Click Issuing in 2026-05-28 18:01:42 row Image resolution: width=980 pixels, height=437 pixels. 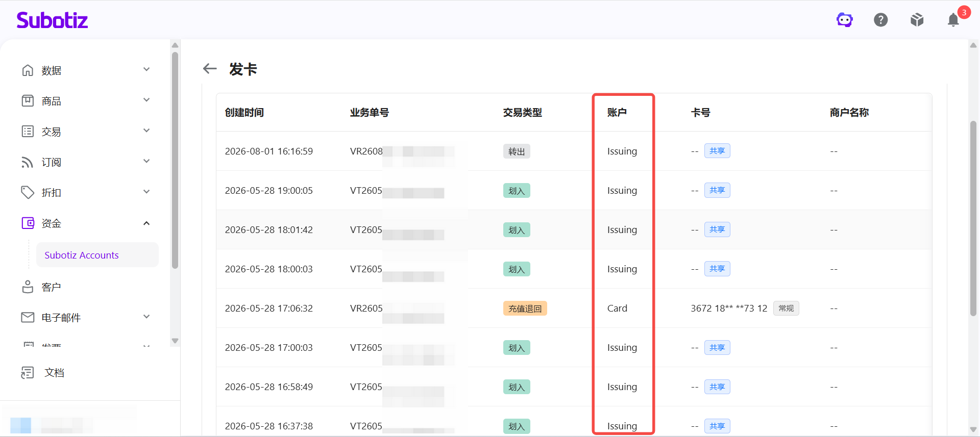coord(622,229)
